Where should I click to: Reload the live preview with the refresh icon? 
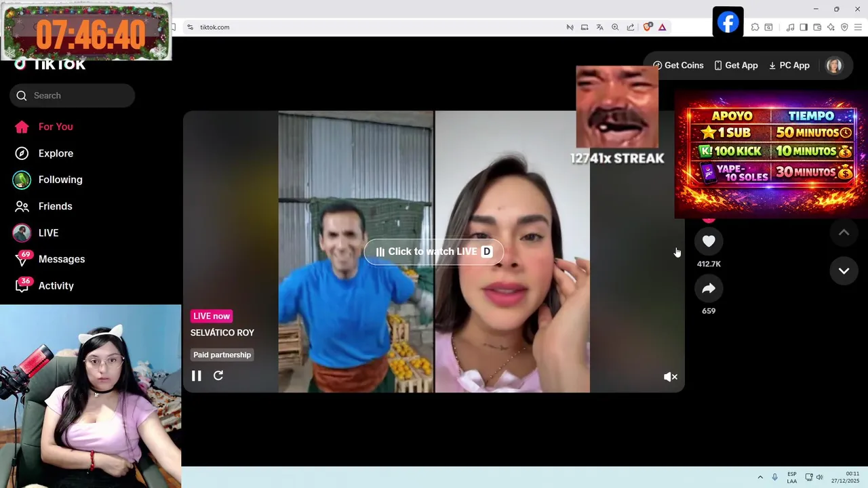218,375
